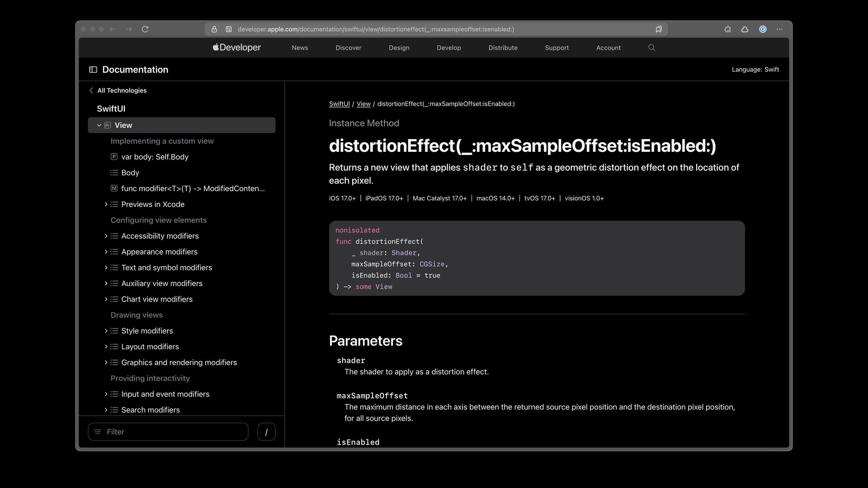Click the visionOS 1.0+ availability label
Screen dimensions: 868x488
584,198
